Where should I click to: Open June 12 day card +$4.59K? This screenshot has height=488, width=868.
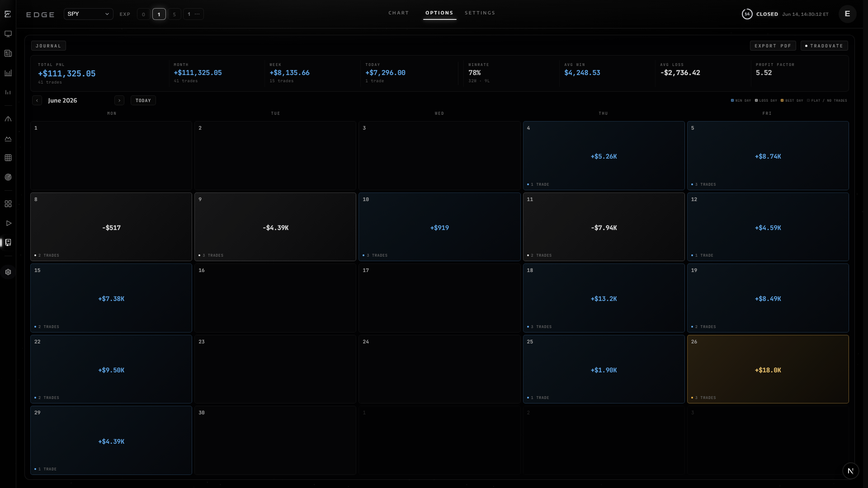coord(768,227)
